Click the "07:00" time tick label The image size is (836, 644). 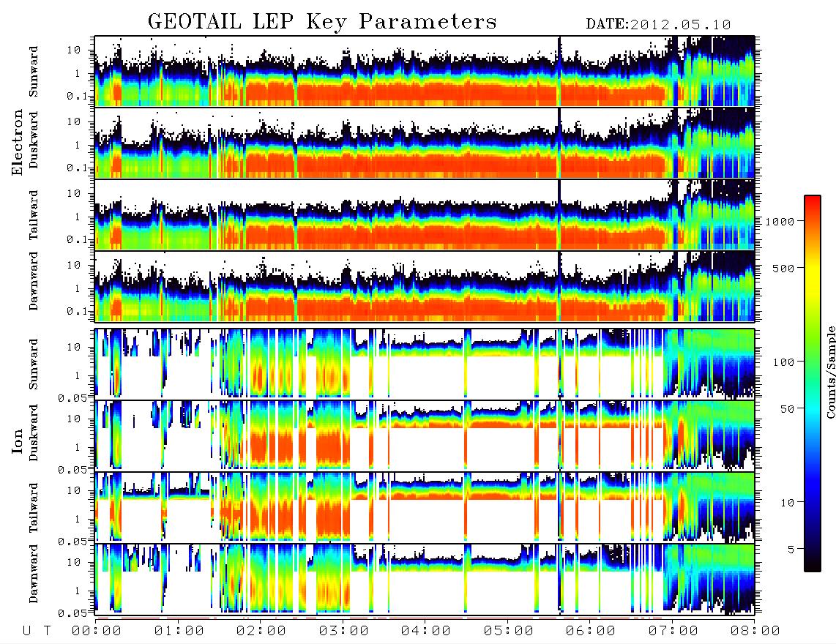point(673,631)
